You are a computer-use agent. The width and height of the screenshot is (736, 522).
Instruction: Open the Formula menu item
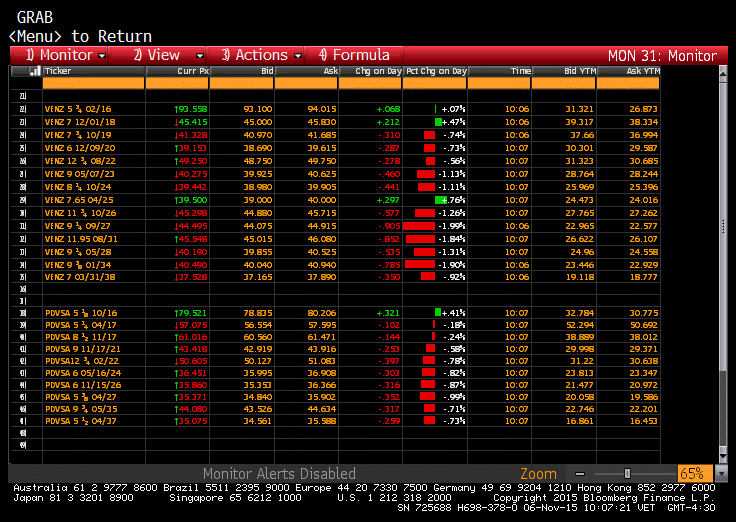[x=354, y=55]
